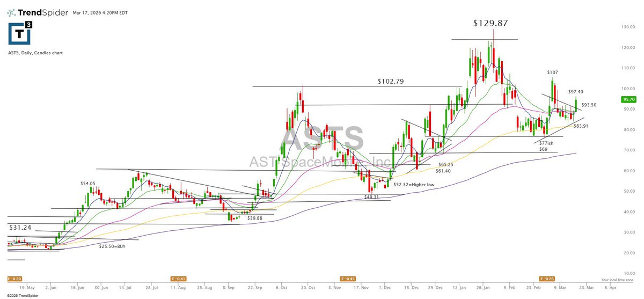644x299 pixels.
Task: Click the 80.00 price axis label
Action: coord(628,130)
